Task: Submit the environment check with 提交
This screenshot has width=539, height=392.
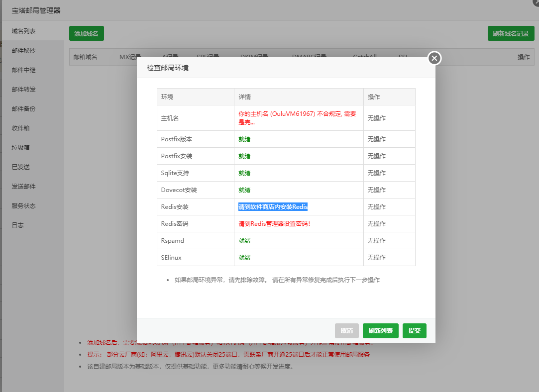Action: click(x=414, y=331)
